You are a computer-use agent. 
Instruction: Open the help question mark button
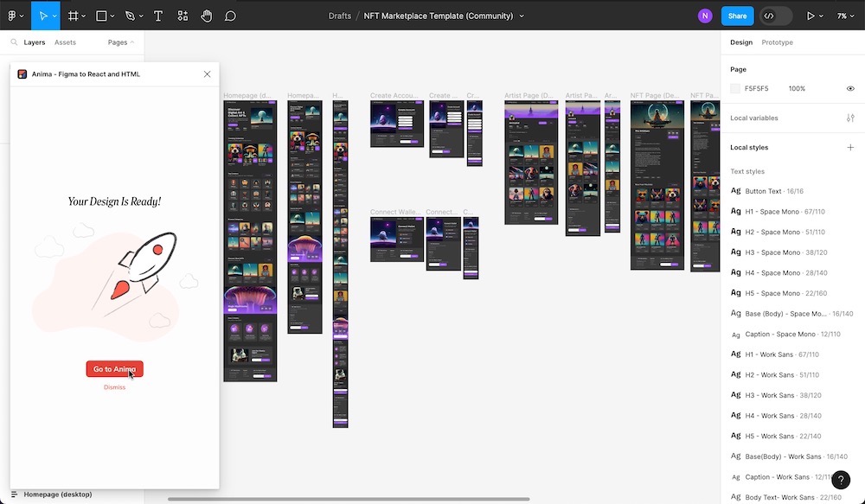pyautogui.click(x=841, y=480)
